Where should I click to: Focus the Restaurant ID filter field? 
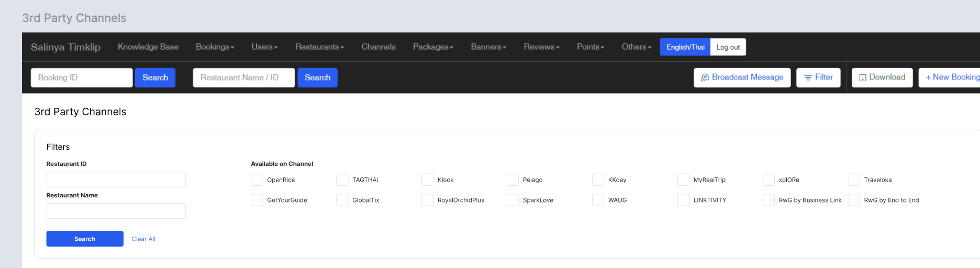pos(116,180)
